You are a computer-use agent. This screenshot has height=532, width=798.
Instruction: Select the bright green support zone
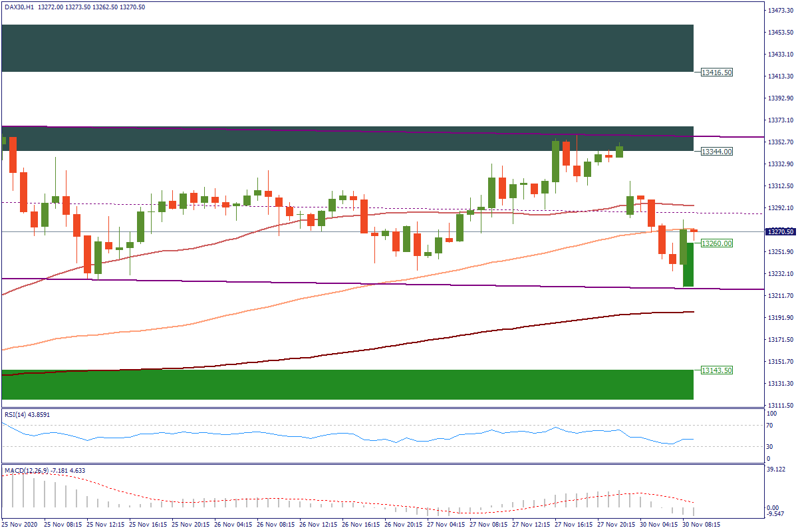tap(347, 385)
